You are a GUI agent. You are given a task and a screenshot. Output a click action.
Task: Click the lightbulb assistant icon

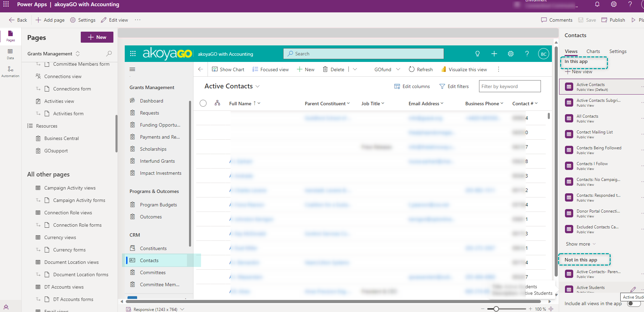point(477,54)
